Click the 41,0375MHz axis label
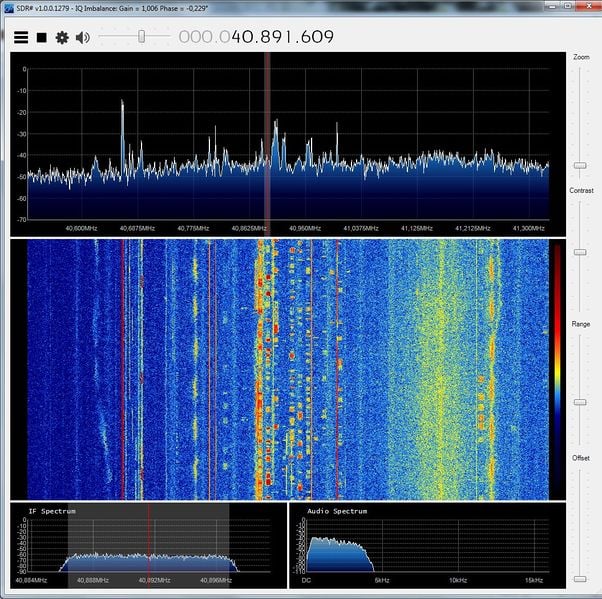 (361, 228)
